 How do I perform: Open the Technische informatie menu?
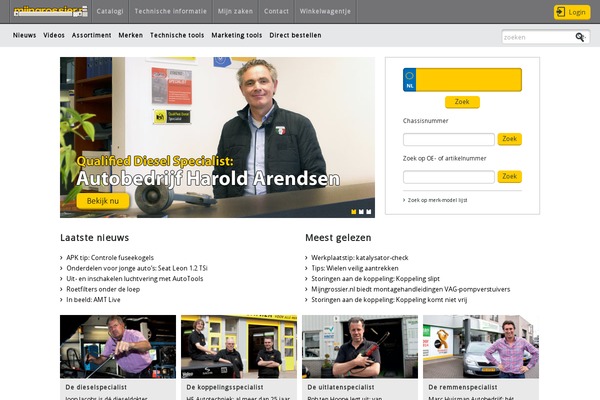[171, 11]
